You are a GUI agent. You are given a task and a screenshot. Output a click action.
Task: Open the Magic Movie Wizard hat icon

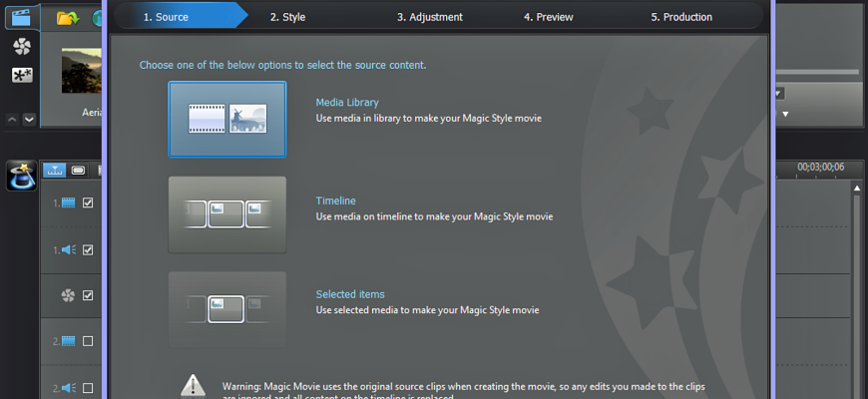21,178
